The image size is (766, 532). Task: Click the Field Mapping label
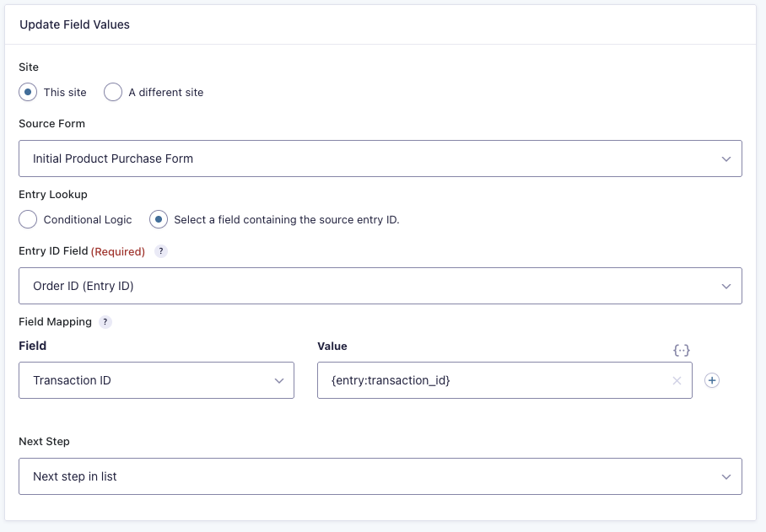(55, 321)
